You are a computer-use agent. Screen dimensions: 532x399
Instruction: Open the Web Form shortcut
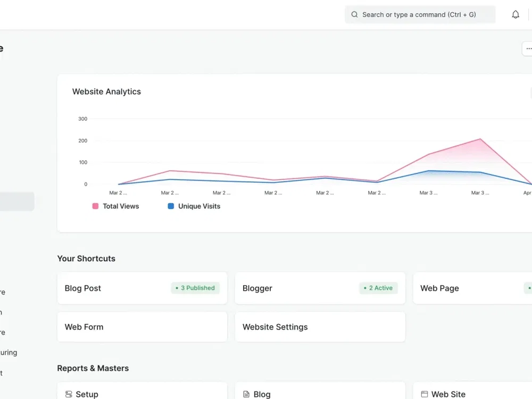pos(142,327)
